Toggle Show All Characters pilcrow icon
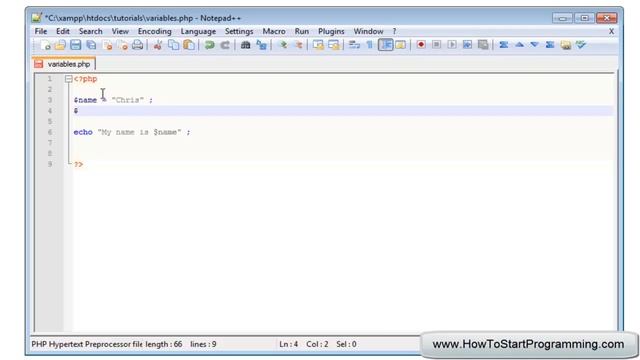This screenshot has height=360, width=640. point(369,45)
